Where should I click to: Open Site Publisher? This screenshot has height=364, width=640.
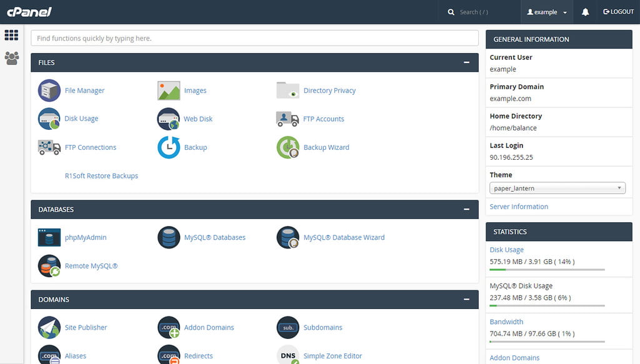[x=49, y=327]
